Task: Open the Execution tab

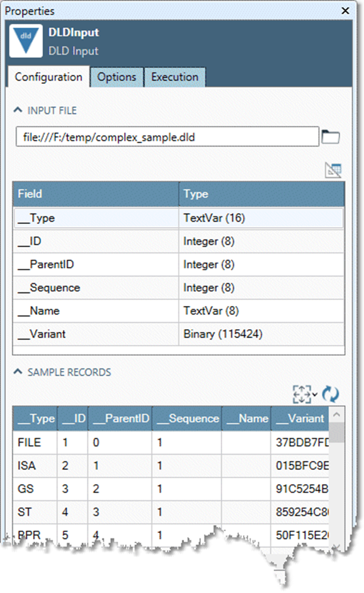Action: pos(175,77)
